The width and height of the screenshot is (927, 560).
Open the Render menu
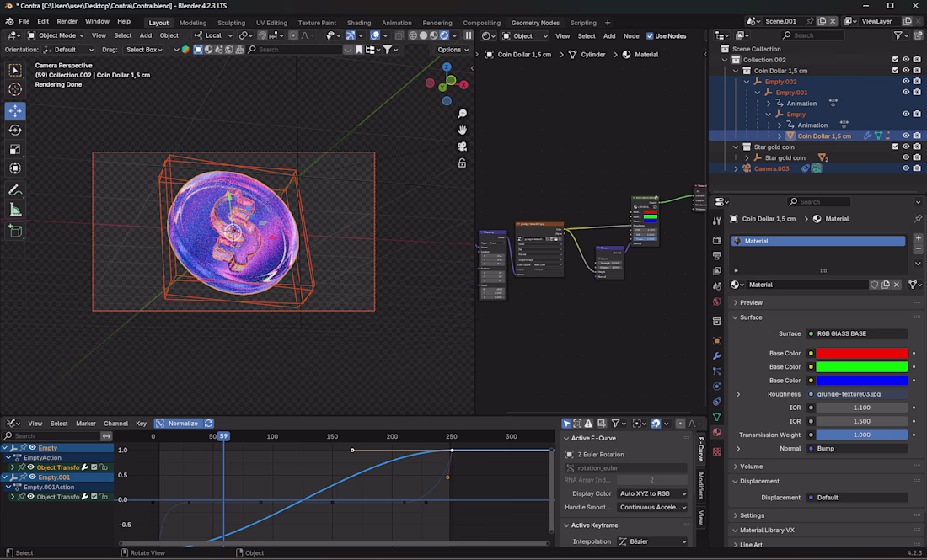(x=67, y=21)
